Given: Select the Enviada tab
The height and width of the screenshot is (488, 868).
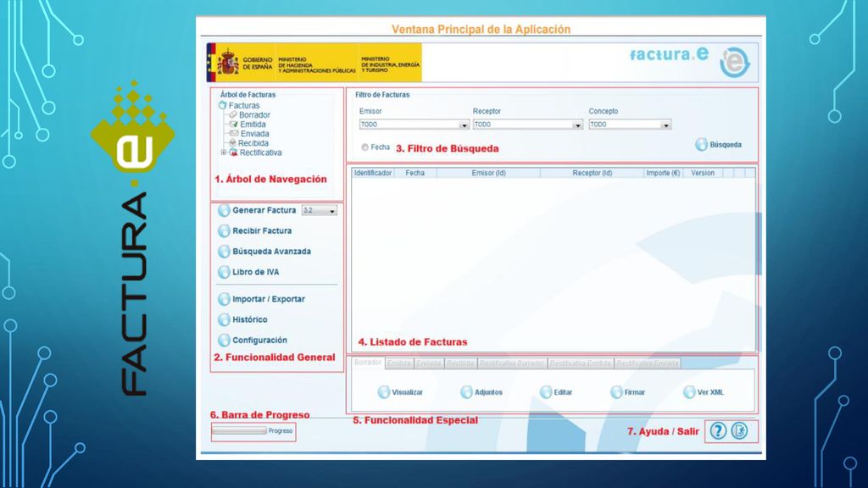Looking at the screenshot, I should [x=428, y=363].
